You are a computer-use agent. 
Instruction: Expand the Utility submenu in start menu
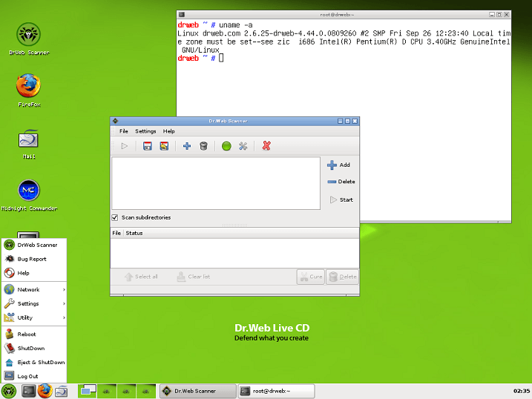[34, 317]
